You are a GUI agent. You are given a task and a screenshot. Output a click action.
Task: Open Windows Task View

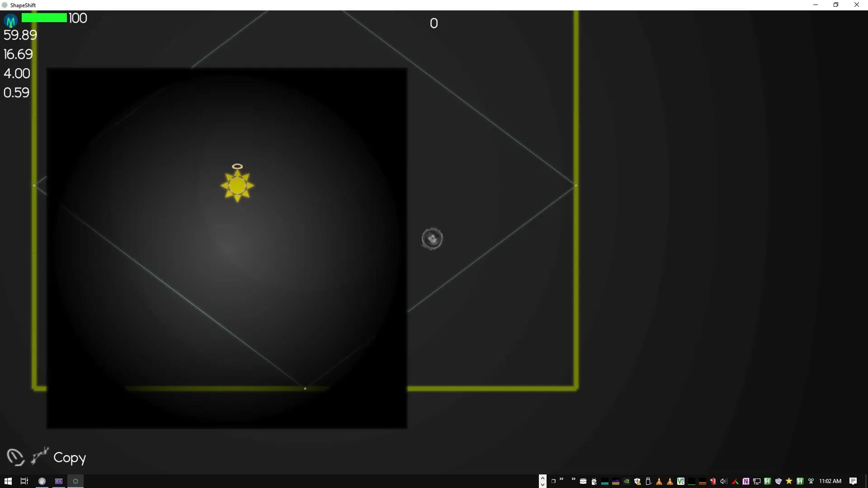pyautogui.click(x=24, y=481)
